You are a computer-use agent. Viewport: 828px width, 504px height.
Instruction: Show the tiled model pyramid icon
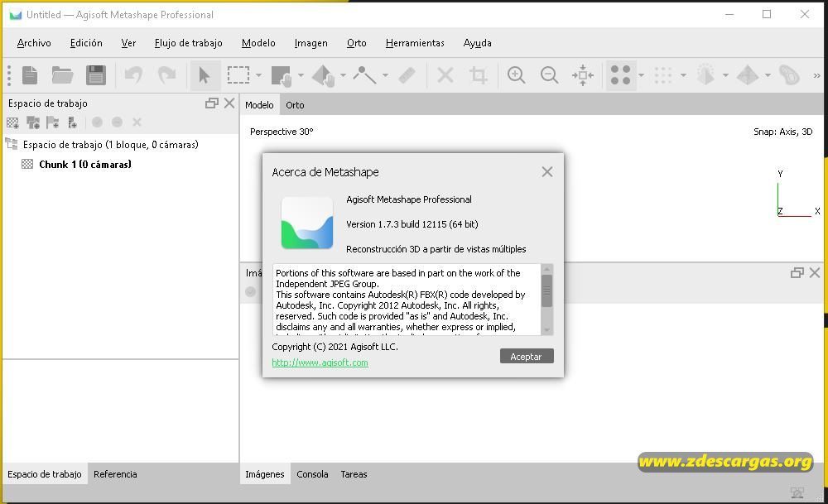pyautogui.click(x=747, y=75)
